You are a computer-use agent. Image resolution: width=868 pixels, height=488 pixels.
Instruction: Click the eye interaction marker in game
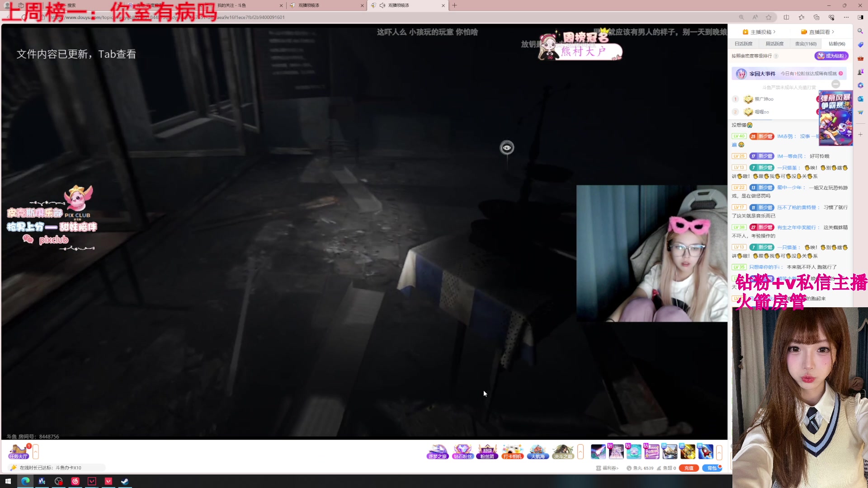(x=507, y=148)
